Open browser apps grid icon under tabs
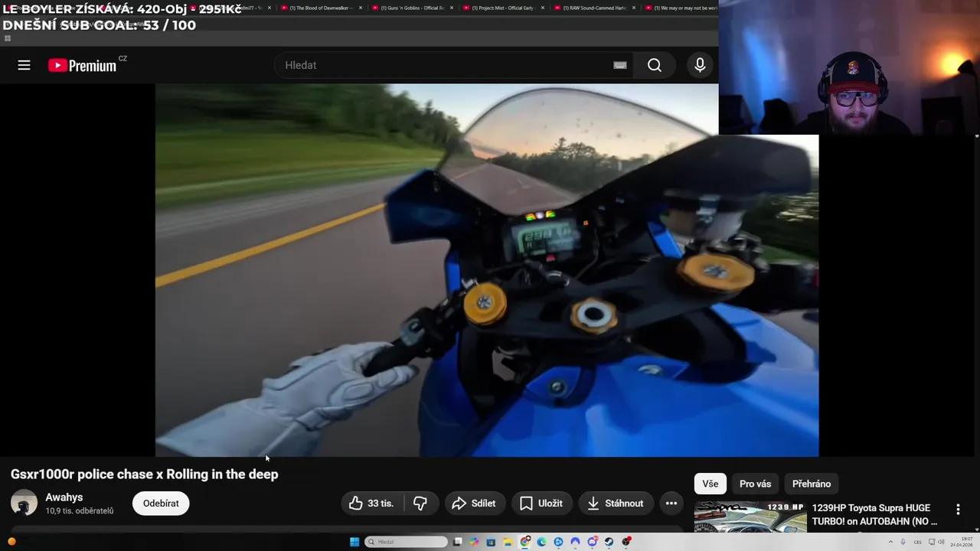Image resolution: width=980 pixels, height=551 pixels. (x=8, y=38)
